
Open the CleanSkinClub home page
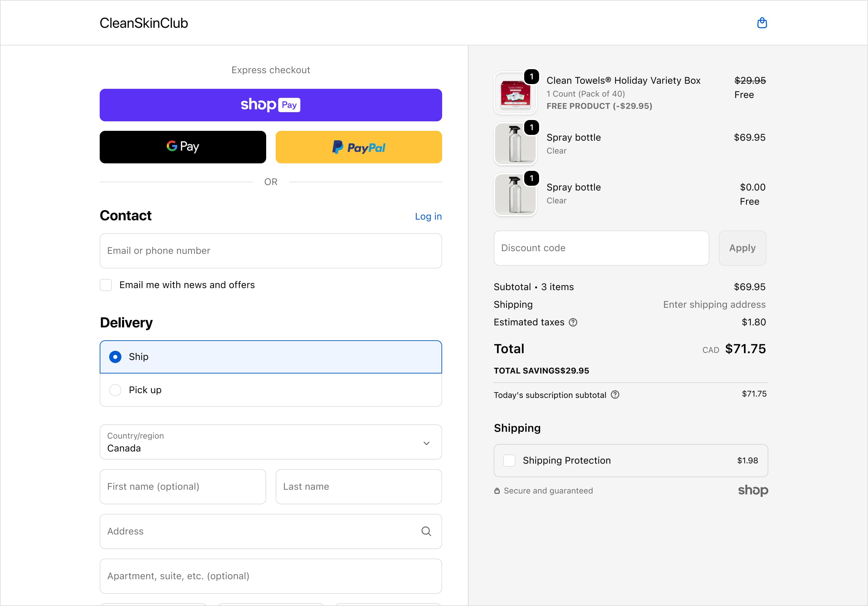(x=144, y=23)
